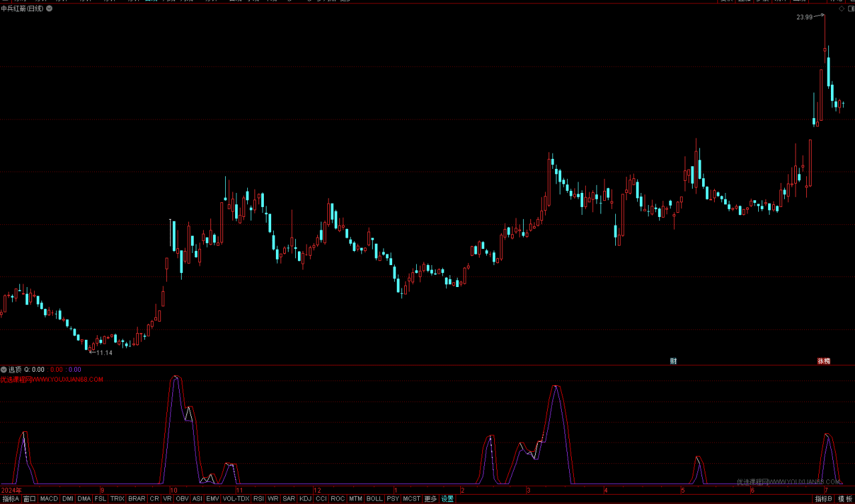This screenshot has height=504, width=855.
Task: Click the 23.99 highest price label
Action: tap(804, 17)
